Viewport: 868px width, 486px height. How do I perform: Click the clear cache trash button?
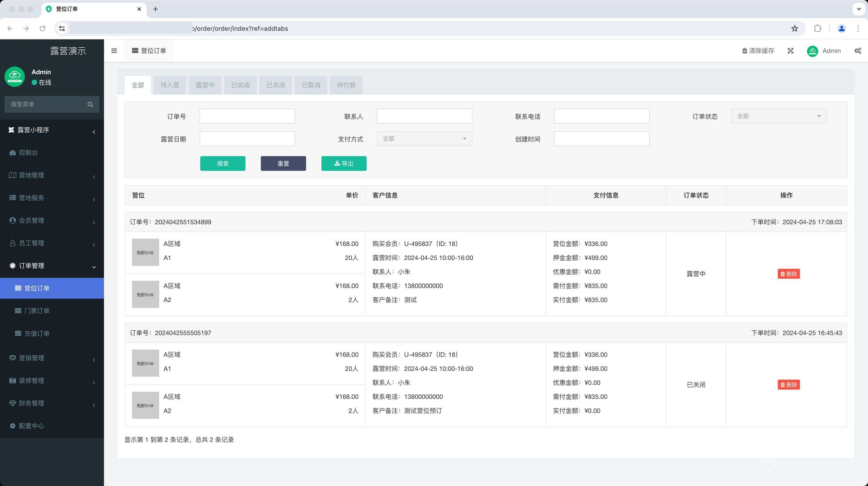[x=758, y=51]
